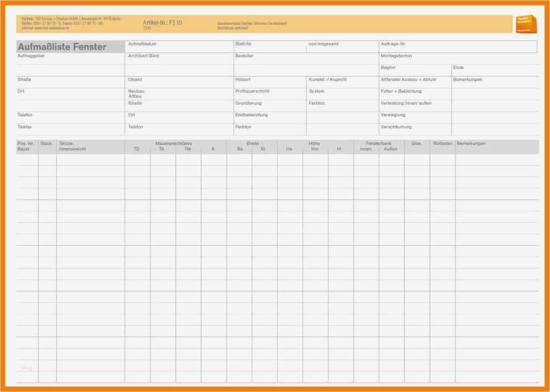Click 'Farbton' label beside Grundierung
This screenshot has height=392, width=550.
(x=317, y=103)
